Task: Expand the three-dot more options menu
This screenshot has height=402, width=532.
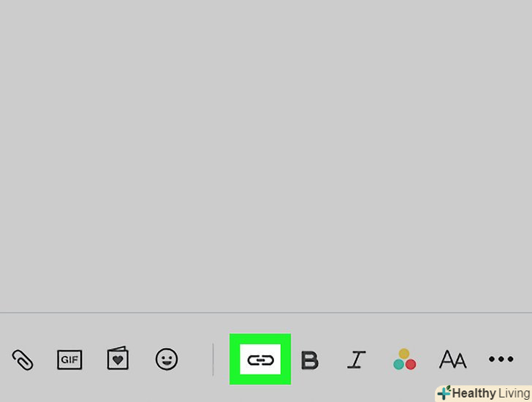Action: click(x=501, y=359)
